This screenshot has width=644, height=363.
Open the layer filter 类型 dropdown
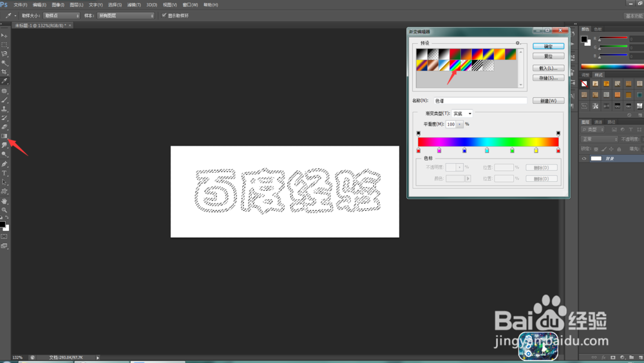point(593,130)
